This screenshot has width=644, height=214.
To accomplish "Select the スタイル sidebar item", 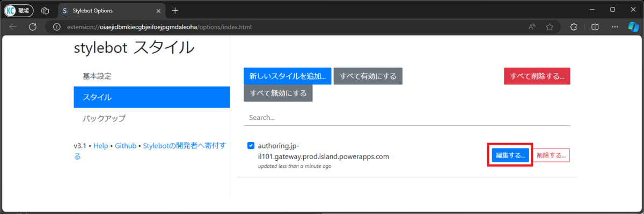I will click(x=152, y=97).
